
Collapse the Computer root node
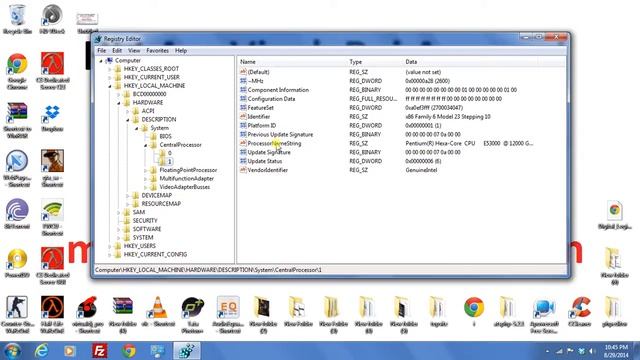(101, 60)
